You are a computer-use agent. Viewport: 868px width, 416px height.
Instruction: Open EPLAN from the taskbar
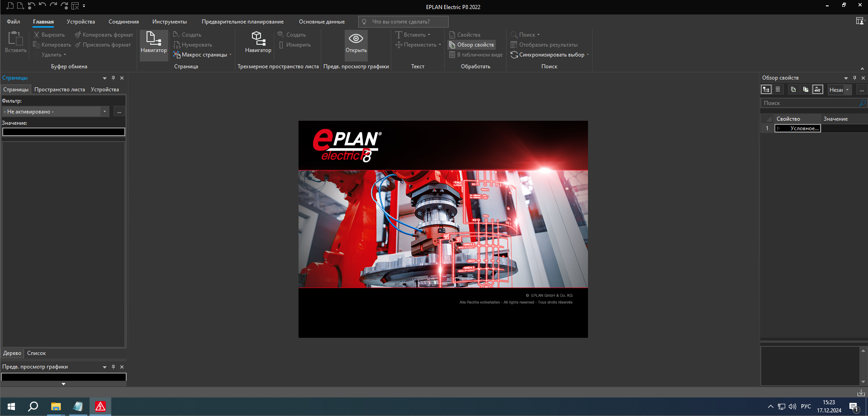(x=100, y=406)
